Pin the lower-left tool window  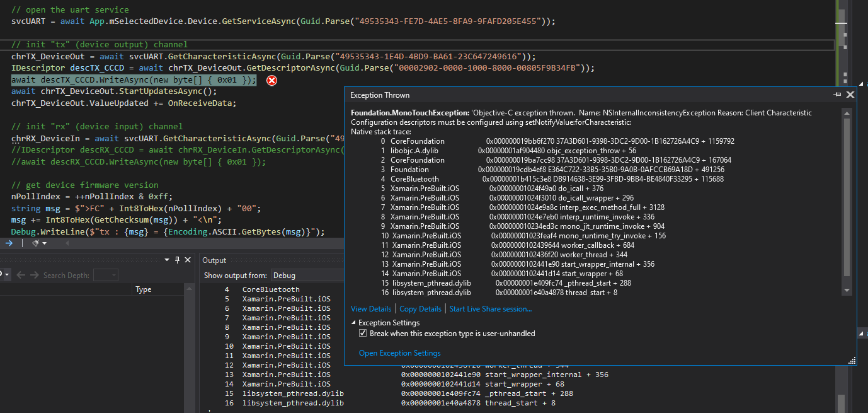[178, 260]
